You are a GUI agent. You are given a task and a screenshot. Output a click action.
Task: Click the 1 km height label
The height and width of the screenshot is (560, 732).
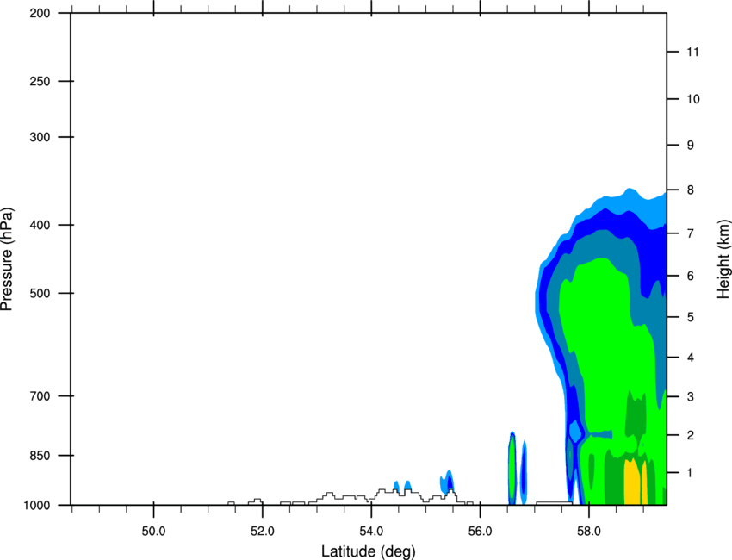[x=691, y=473]
